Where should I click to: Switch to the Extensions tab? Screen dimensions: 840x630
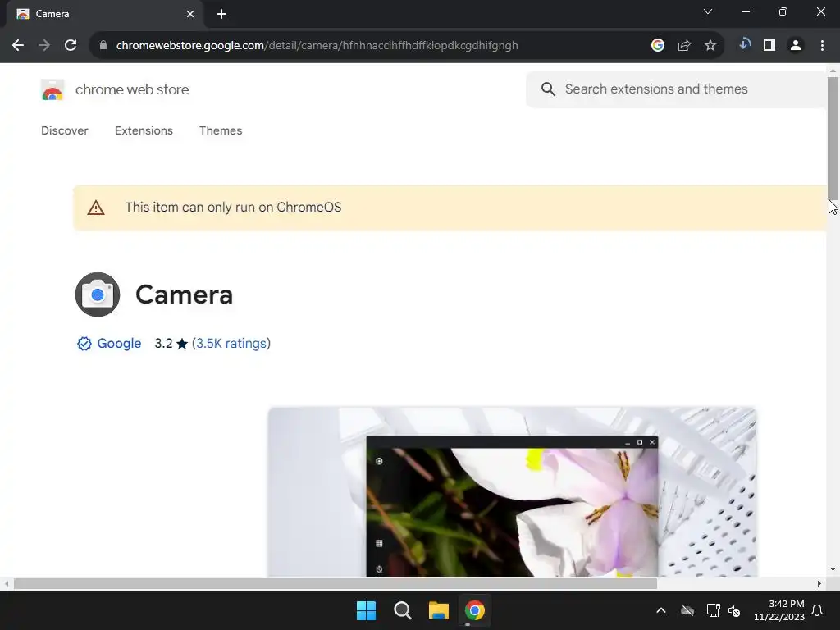tap(144, 130)
